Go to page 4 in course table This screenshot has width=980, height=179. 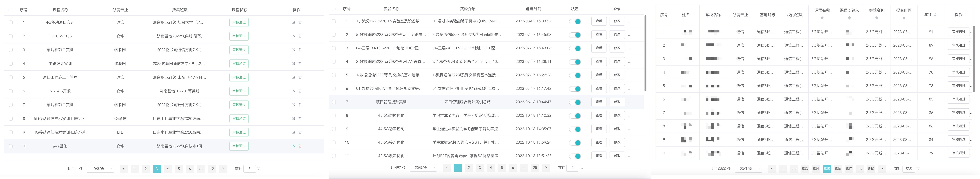[x=168, y=169]
